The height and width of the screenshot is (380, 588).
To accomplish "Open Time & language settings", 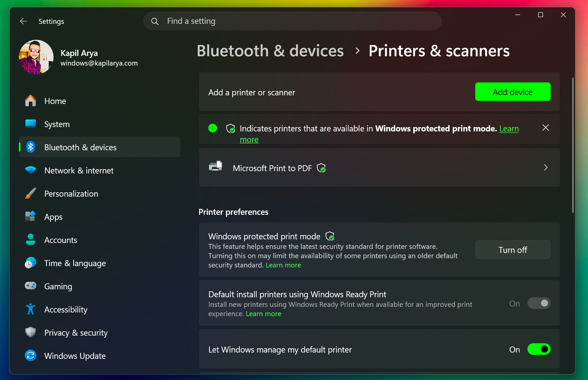I will click(x=100, y=263).
